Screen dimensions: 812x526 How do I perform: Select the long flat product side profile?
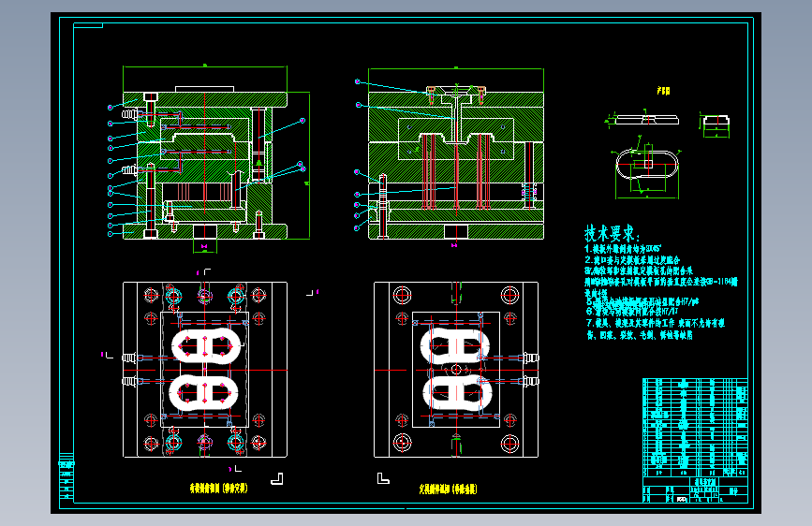click(x=647, y=120)
